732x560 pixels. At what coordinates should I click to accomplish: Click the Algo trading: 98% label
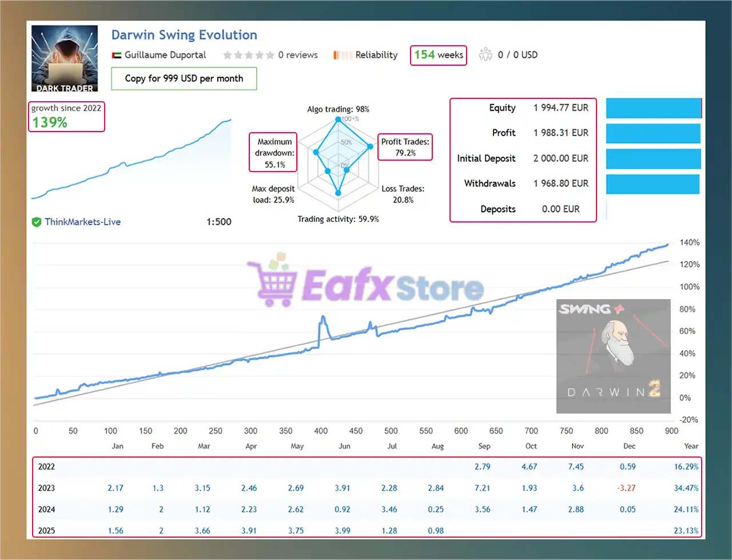338,109
